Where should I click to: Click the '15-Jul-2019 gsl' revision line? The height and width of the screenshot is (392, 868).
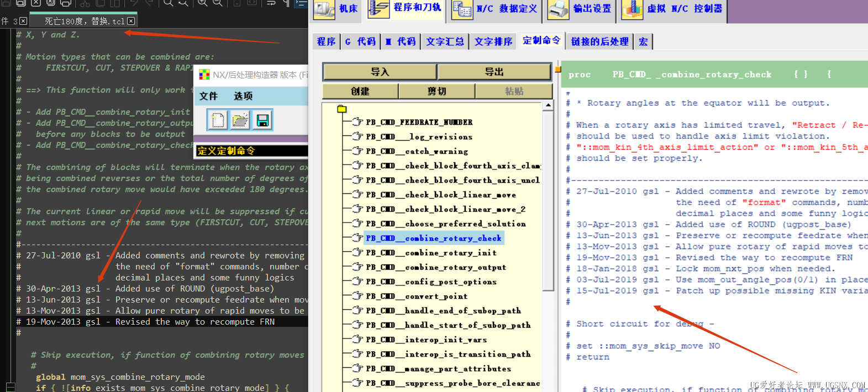point(716,290)
